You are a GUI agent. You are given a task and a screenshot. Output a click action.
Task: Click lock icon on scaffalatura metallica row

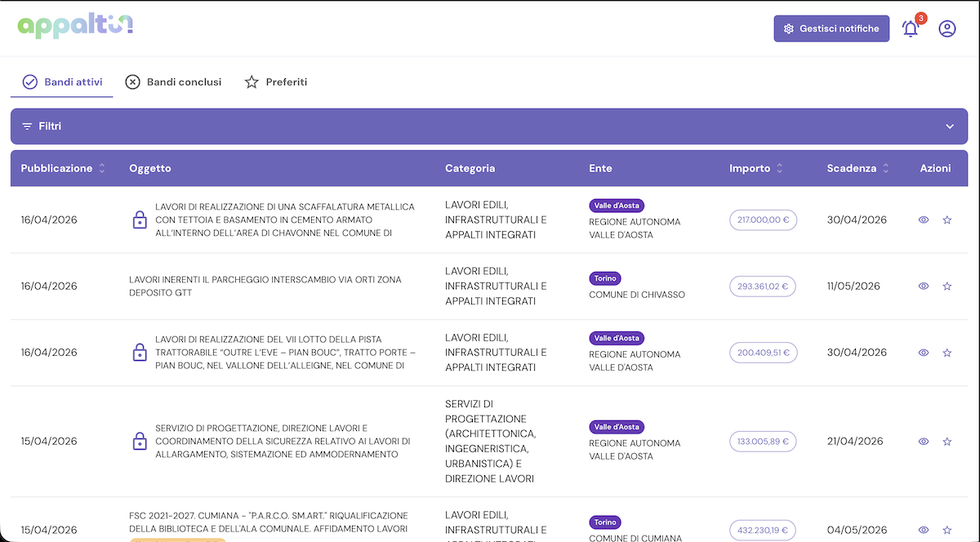coord(140,220)
